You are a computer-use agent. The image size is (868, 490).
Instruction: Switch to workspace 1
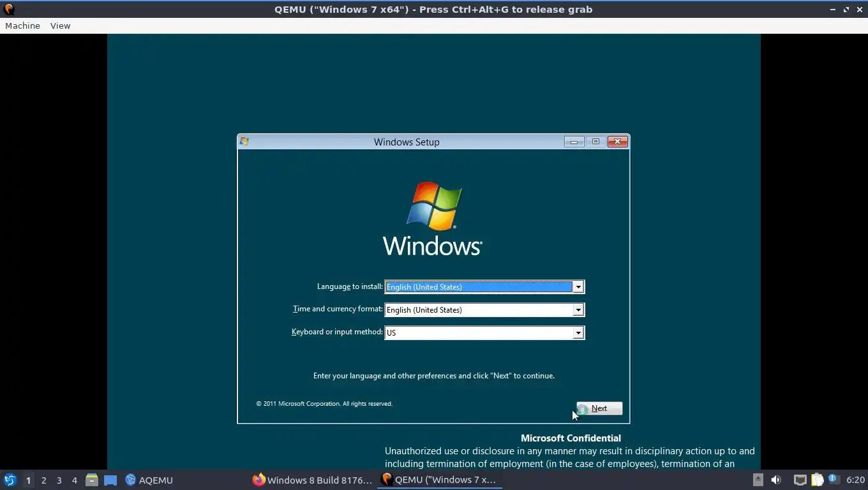pyautogui.click(x=28, y=480)
